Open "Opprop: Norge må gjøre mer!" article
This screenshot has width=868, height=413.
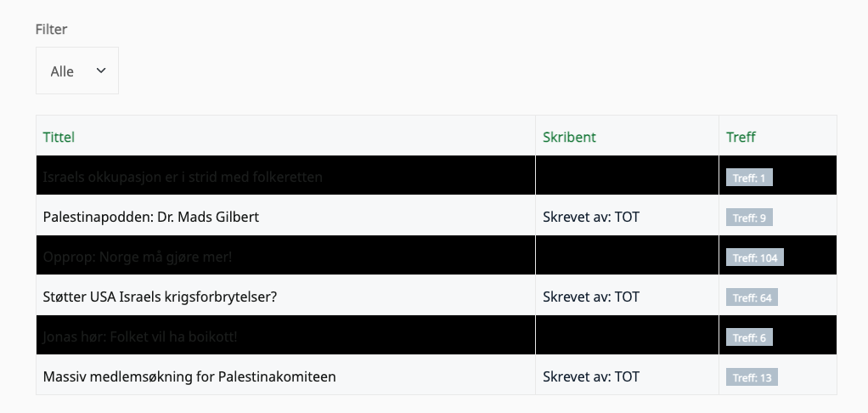138,257
